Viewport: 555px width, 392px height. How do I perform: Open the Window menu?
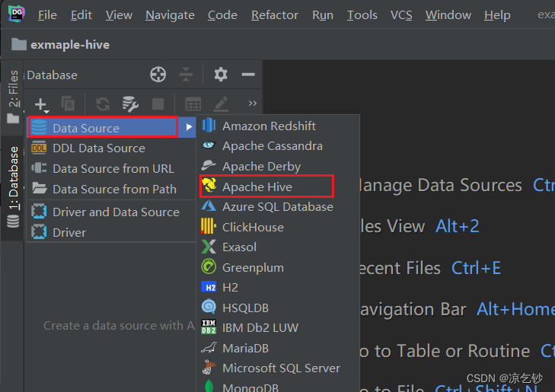[448, 15]
